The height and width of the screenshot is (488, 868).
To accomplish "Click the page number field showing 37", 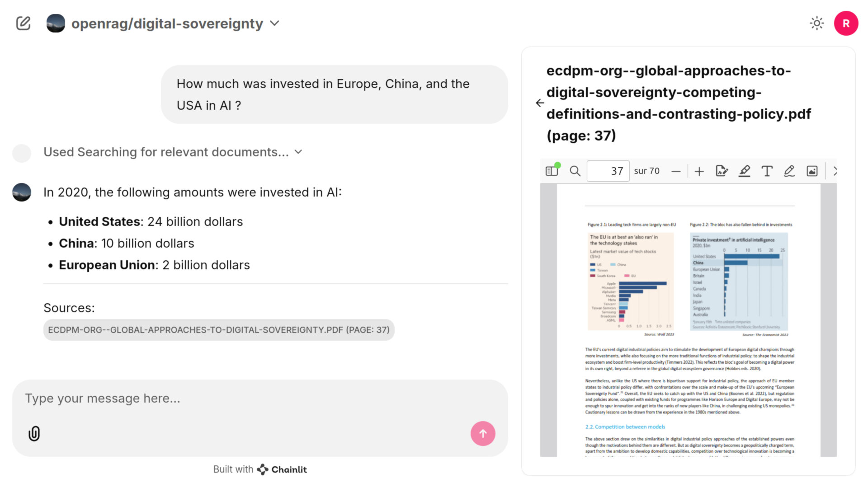I will coord(608,171).
